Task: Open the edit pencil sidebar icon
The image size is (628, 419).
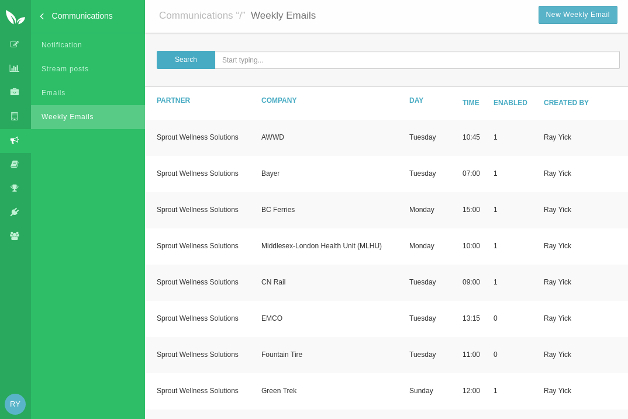Action: tap(14, 45)
